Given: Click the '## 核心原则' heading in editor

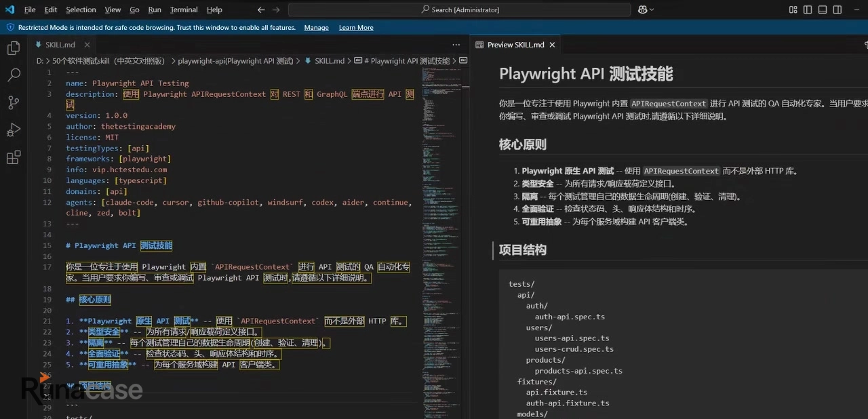Looking at the screenshot, I should tap(88, 300).
